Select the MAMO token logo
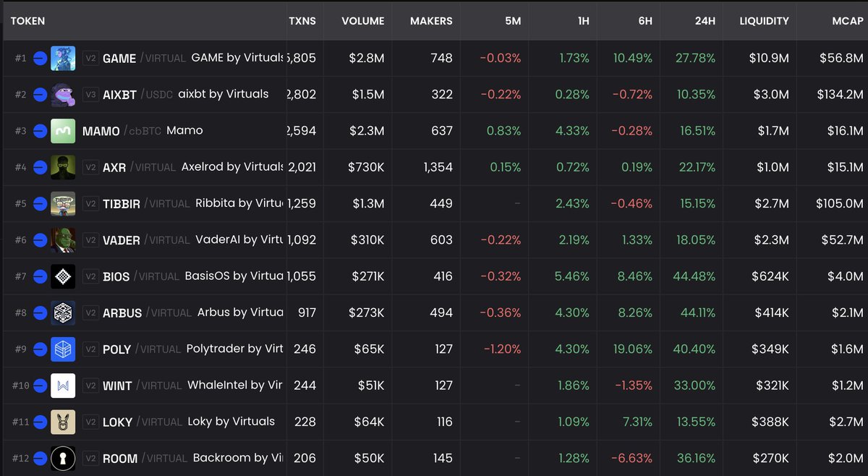The image size is (868, 476). click(63, 130)
